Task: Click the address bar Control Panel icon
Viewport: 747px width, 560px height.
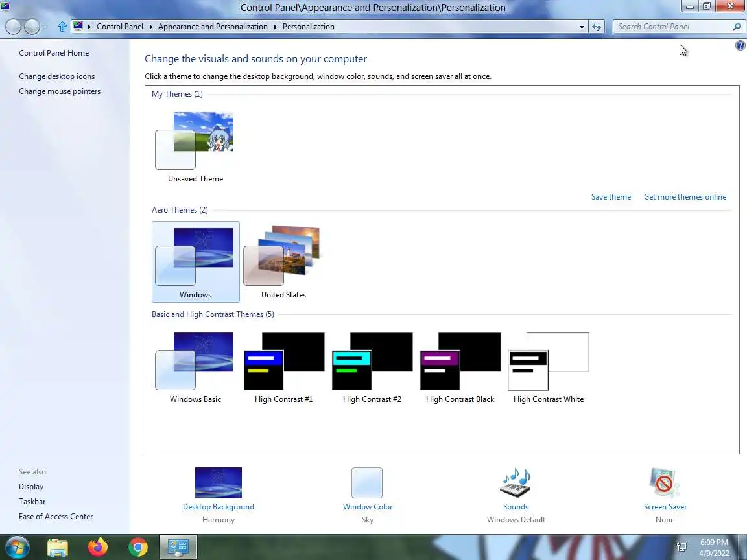Action: click(x=78, y=26)
